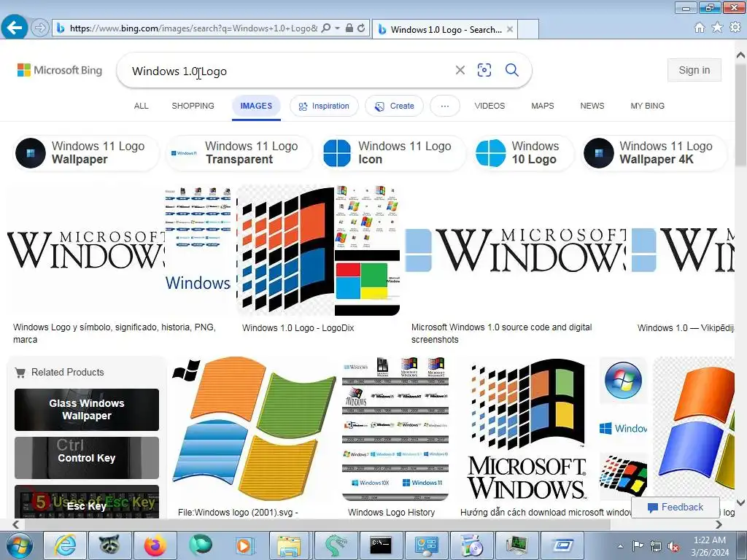Open the Windows logo (2001).svg image

254,429
